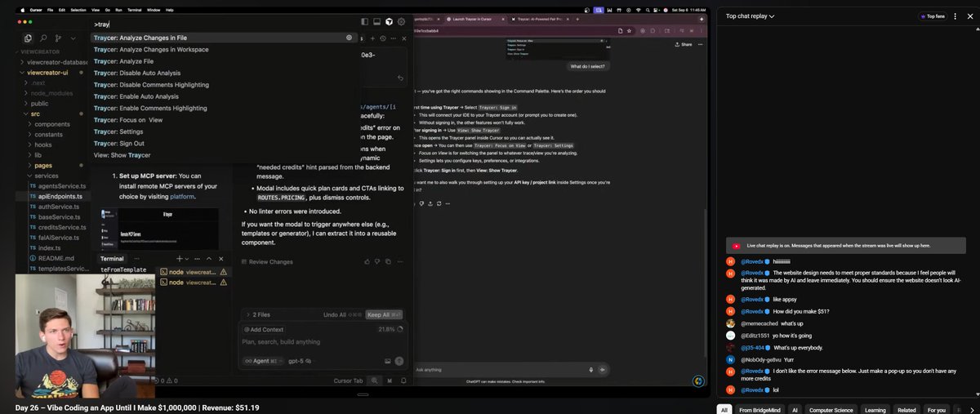Click the command palette input field
980x414 pixels.
[x=224, y=24]
